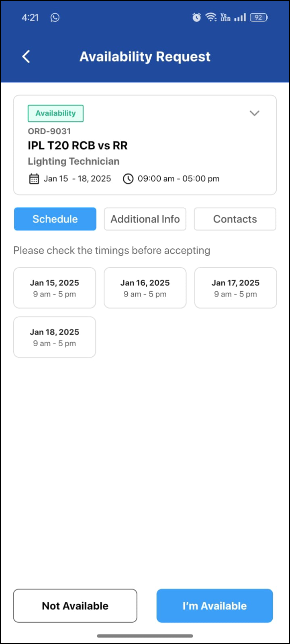Select the Jan 17, 2025 schedule card
The width and height of the screenshot is (290, 644).
pos(235,288)
